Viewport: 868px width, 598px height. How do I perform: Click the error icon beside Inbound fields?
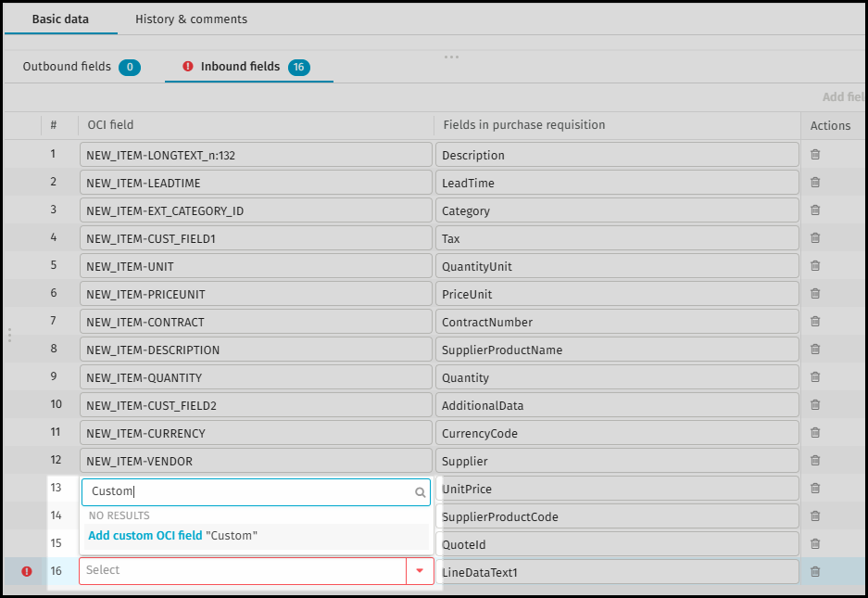(188, 67)
